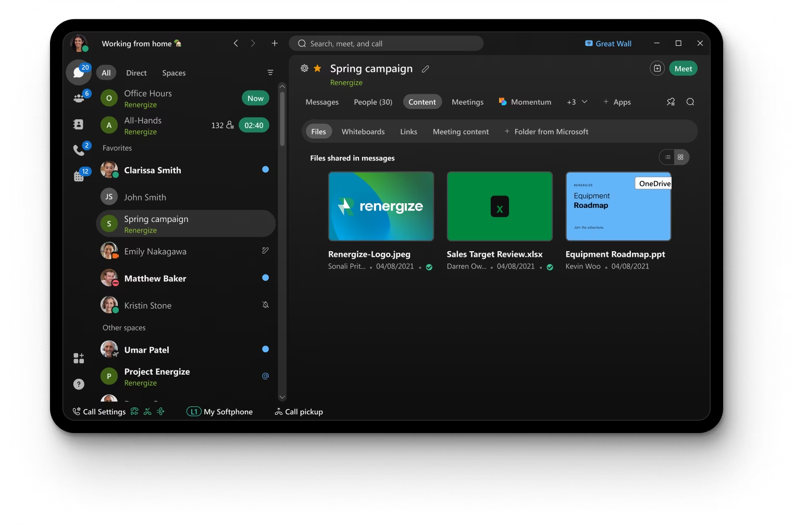Click the spaces list scroll-down arrow
This screenshot has width=807, height=532.
282,398
